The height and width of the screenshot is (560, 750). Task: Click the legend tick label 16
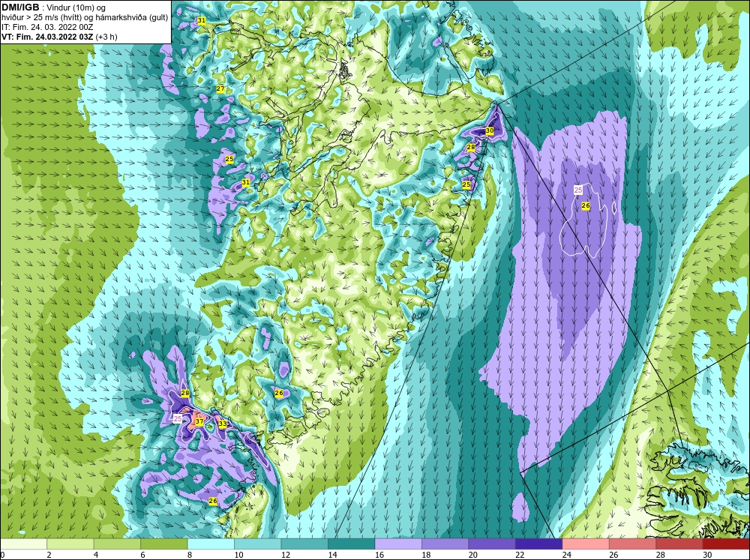coord(379,555)
